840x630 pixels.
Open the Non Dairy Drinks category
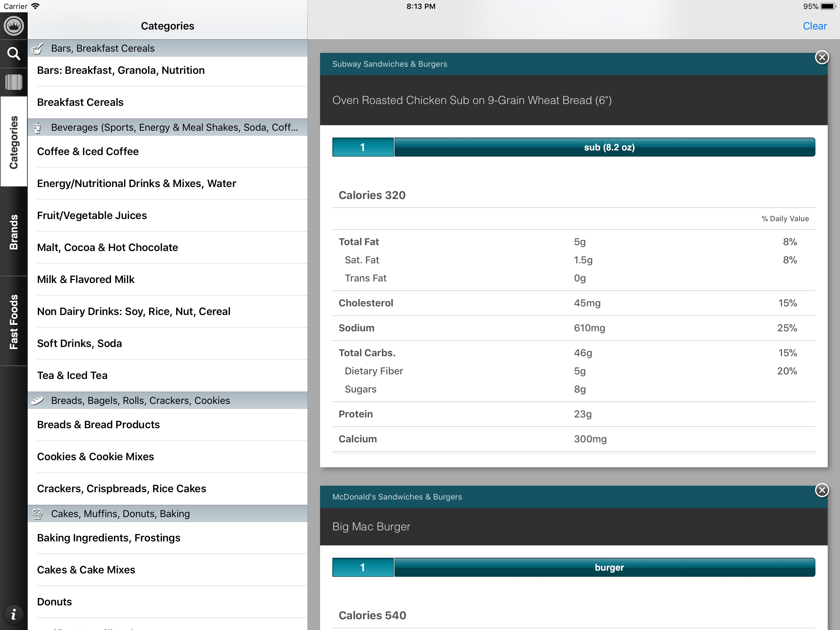pyautogui.click(x=168, y=312)
